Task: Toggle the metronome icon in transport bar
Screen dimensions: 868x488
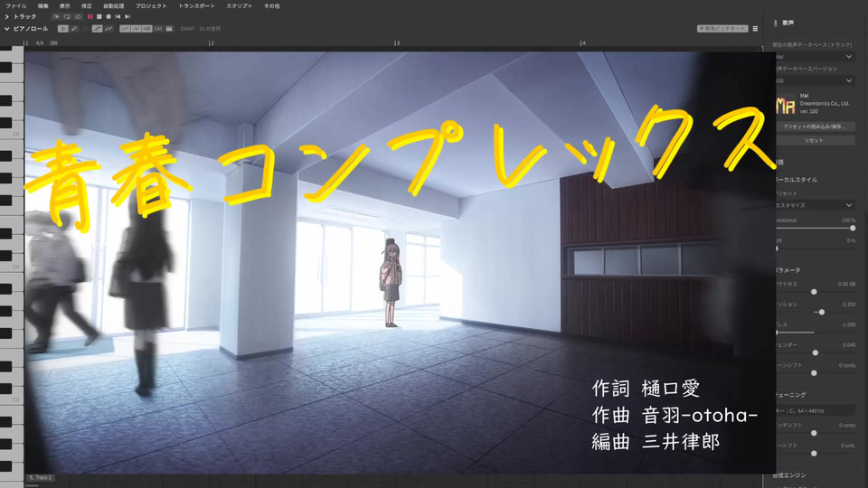Action: 78,17
